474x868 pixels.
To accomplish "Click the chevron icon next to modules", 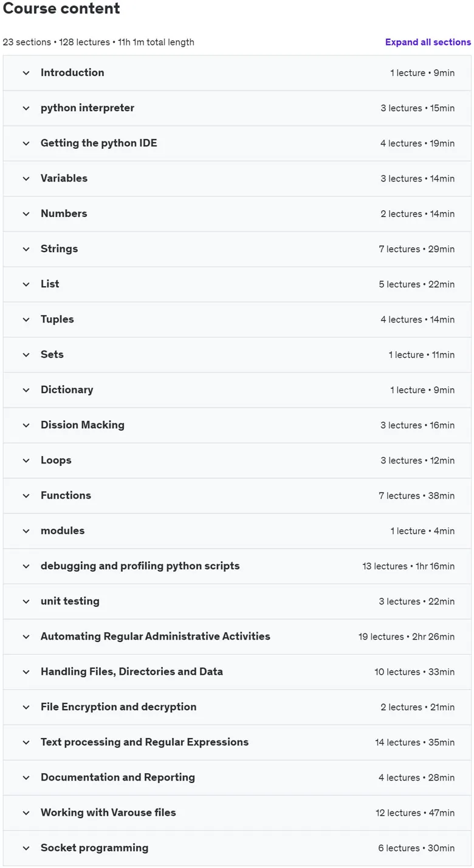I will point(26,531).
